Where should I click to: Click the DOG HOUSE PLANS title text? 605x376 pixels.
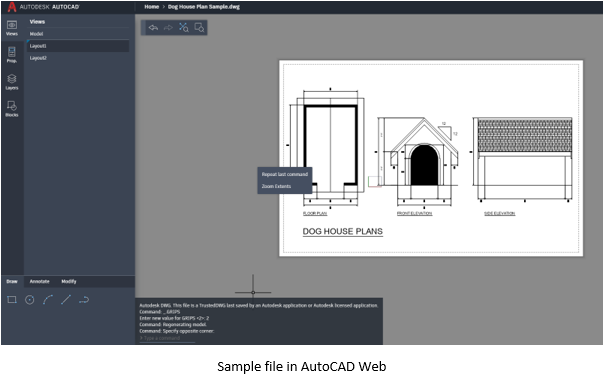(343, 232)
